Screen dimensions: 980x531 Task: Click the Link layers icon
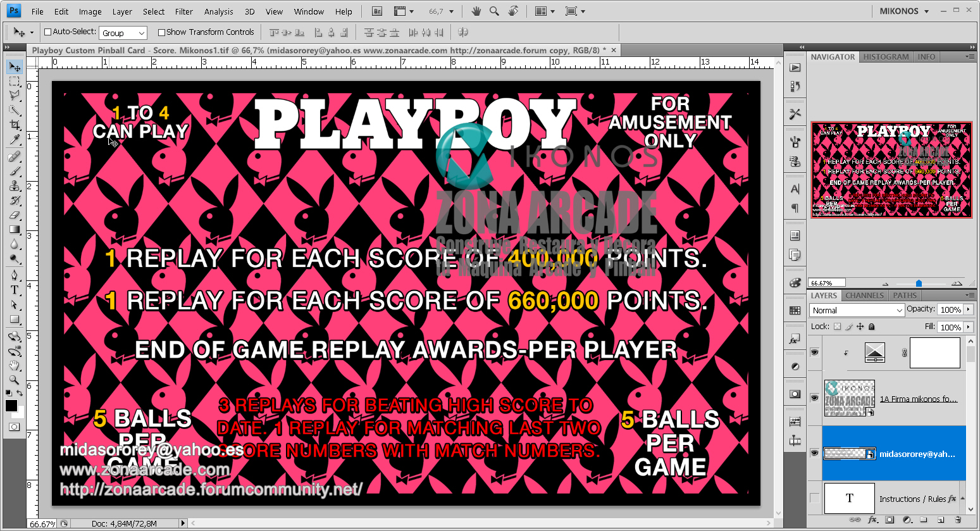coord(855,520)
